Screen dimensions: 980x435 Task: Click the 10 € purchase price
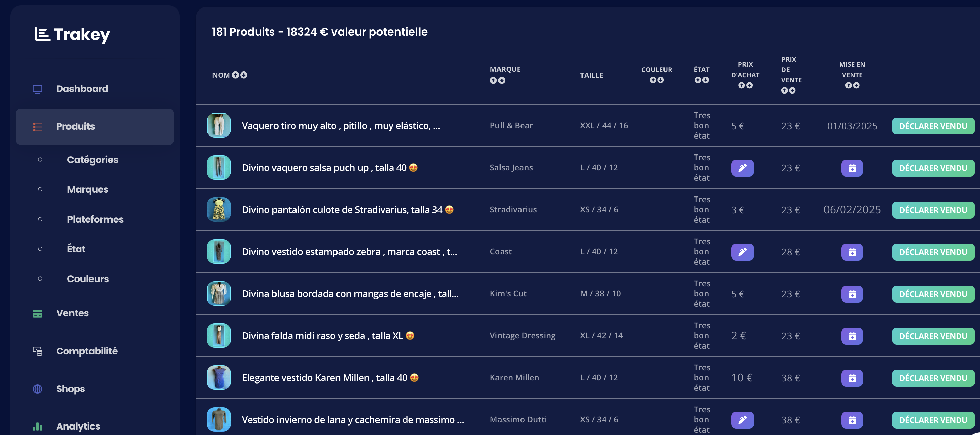(742, 378)
